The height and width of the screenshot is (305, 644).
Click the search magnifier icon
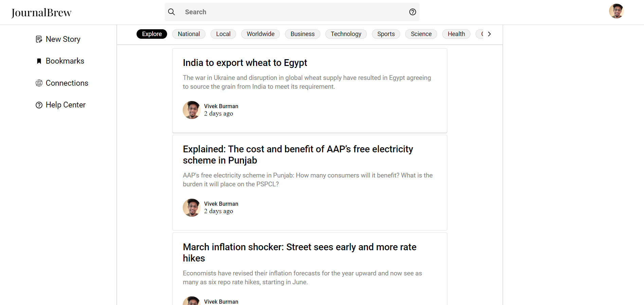pyautogui.click(x=172, y=12)
